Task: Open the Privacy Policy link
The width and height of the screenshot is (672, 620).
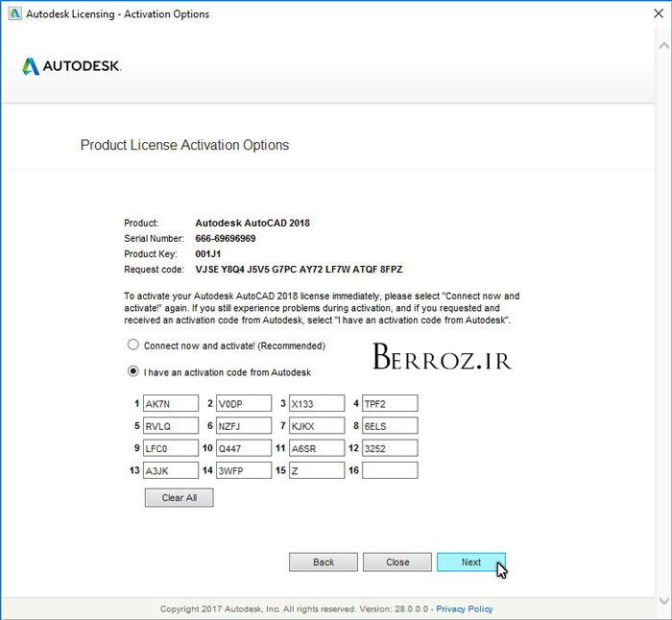Action: [x=465, y=608]
